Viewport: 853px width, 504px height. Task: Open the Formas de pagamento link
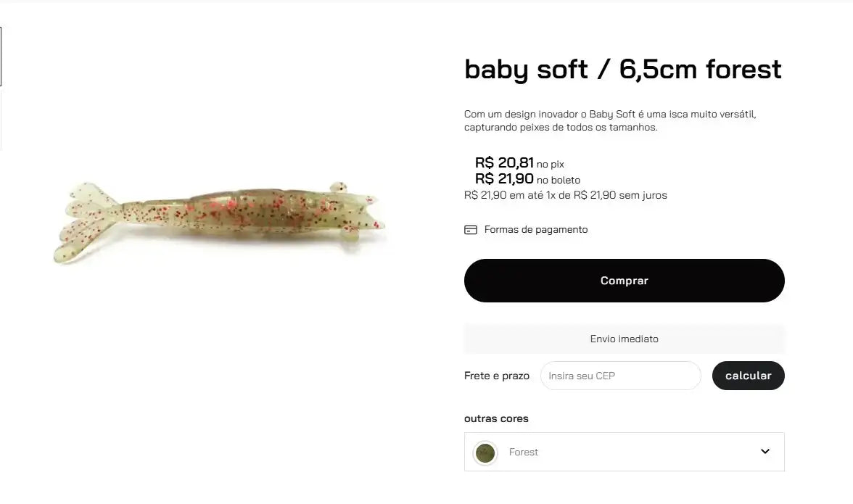click(x=536, y=230)
